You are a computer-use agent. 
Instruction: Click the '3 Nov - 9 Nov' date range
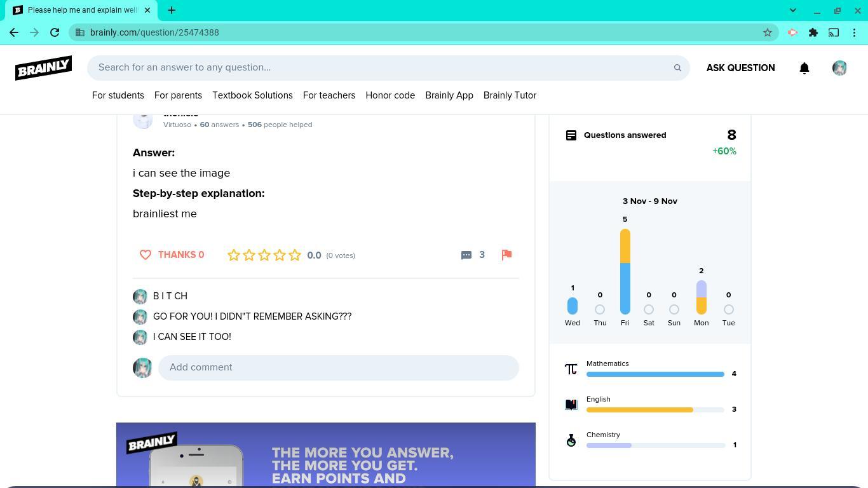(650, 201)
